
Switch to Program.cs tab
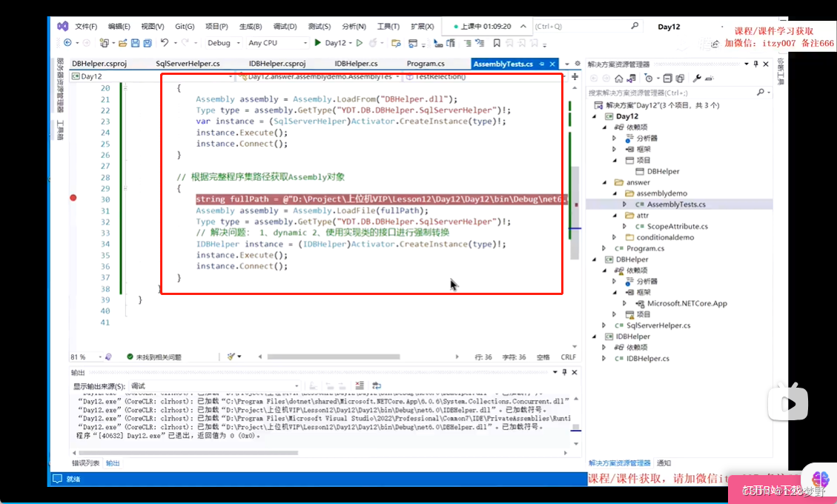426,64
